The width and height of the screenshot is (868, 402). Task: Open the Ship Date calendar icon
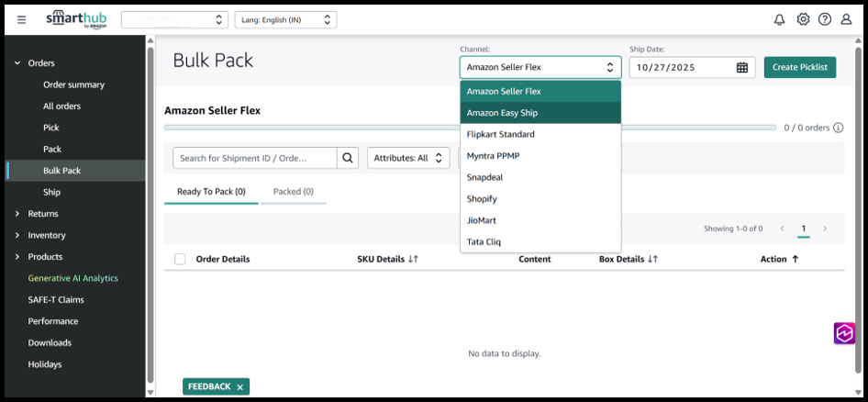[x=742, y=68]
